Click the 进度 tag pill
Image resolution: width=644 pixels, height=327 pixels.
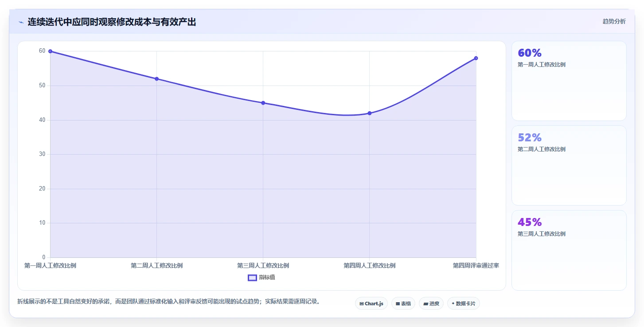(431, 304)
